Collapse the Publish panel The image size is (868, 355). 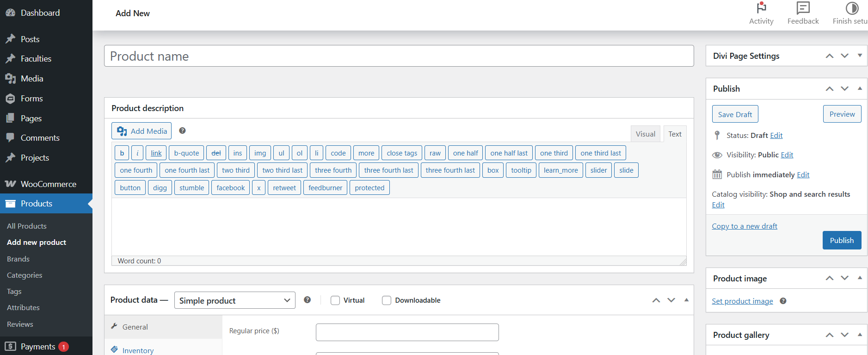click(x=860, y=88)
